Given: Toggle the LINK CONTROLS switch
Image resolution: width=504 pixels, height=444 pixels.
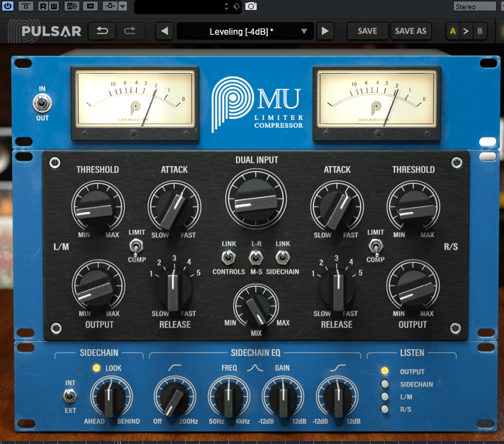Looking at the screenshot, I should [228, 257].
